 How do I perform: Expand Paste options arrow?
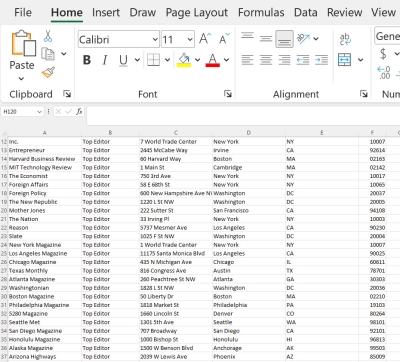click(21, 79)
